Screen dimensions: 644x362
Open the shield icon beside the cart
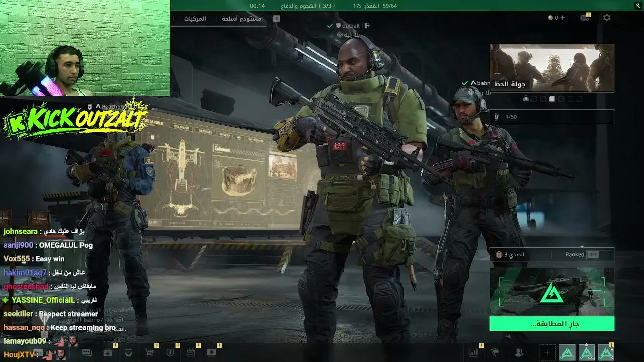point(170,353)
